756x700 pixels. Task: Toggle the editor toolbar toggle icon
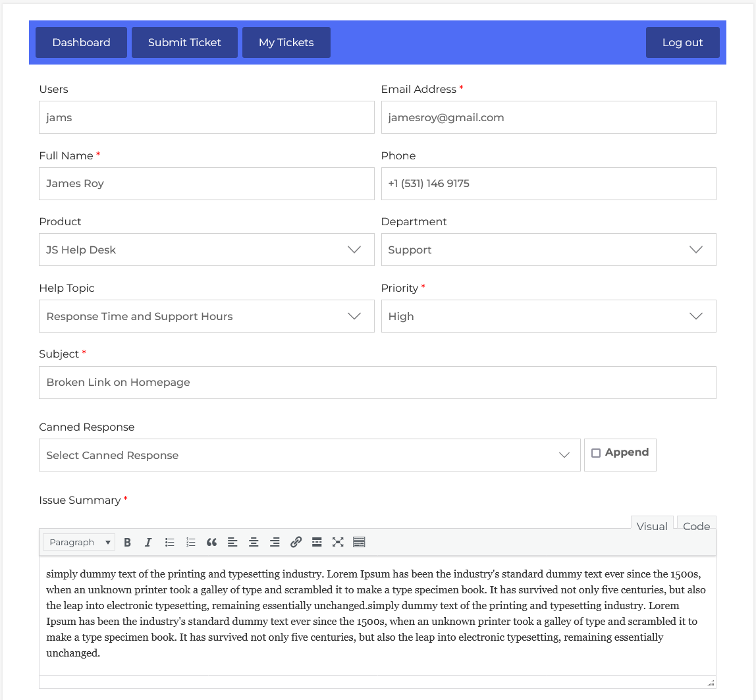359,542
